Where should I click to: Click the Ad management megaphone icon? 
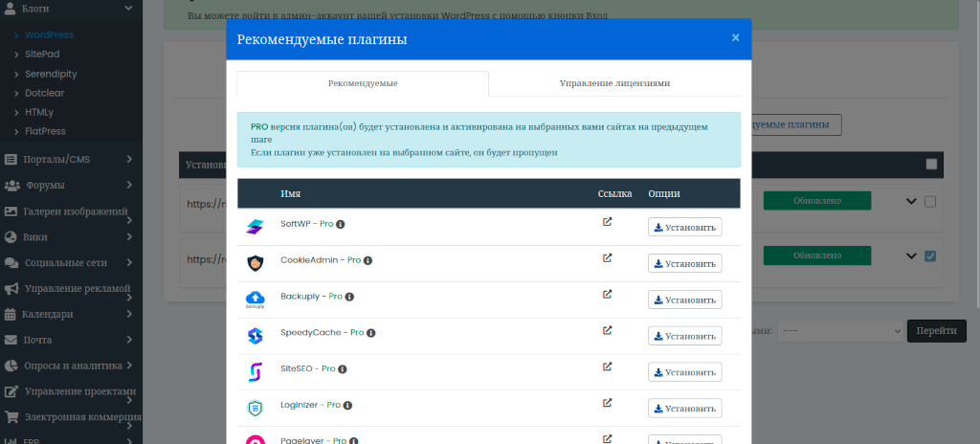tap(11, 288)
